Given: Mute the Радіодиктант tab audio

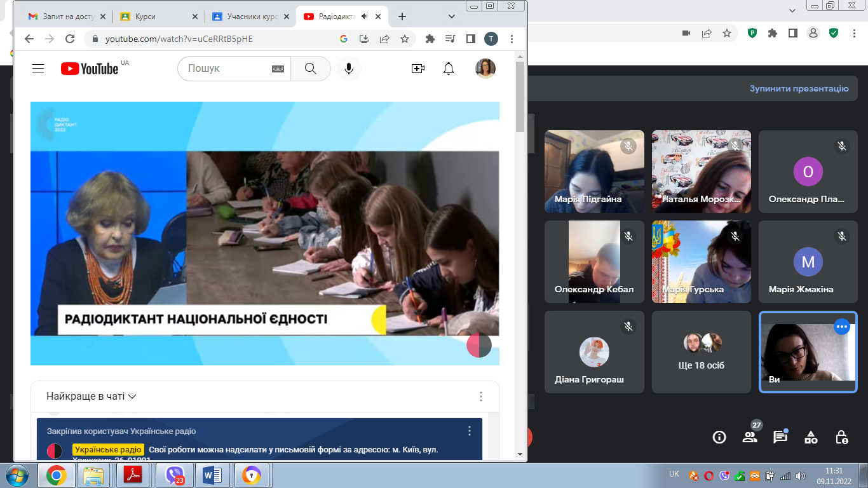Looking at the screenshot, I should tap(365, 17).
